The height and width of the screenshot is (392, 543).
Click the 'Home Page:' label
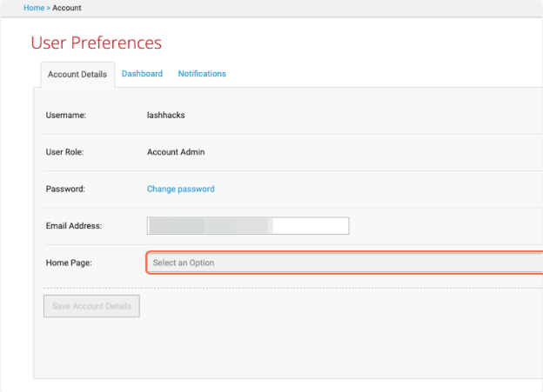coord(69,262)
